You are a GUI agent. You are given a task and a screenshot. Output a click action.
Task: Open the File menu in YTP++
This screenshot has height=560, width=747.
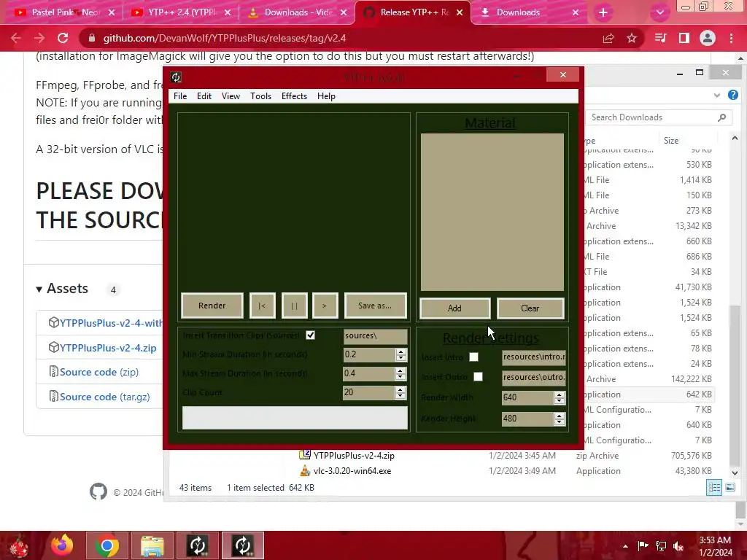[180, 96]
